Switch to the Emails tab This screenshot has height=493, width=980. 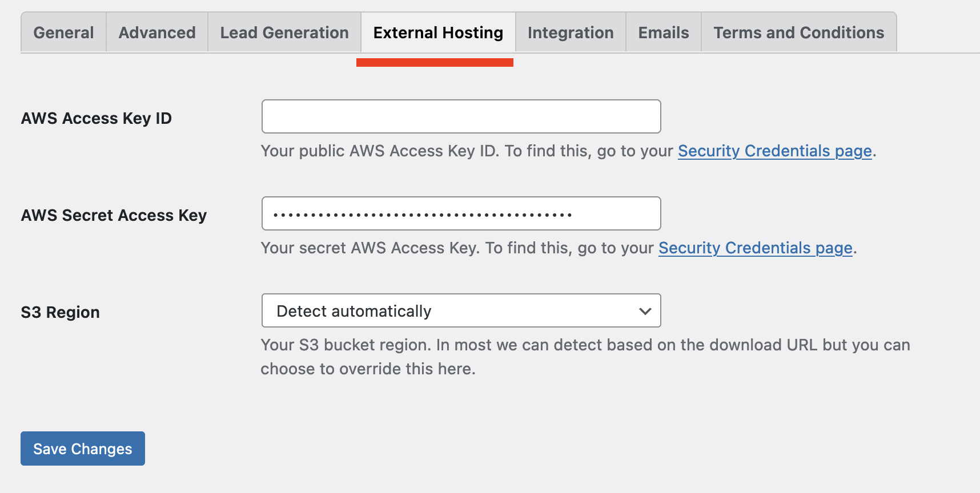664,33
